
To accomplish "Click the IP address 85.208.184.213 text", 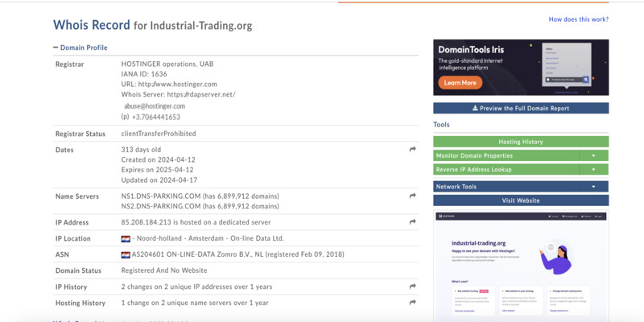I will (146, 222).
